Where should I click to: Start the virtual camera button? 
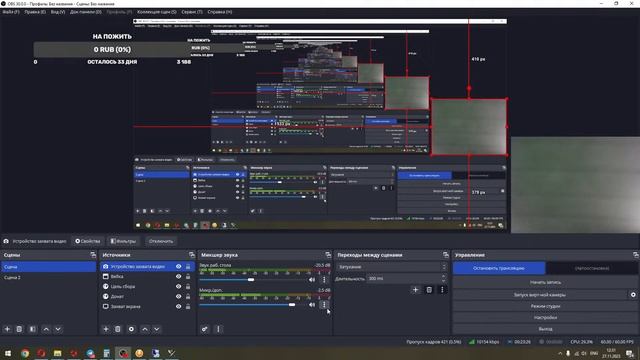coord(540,294)
